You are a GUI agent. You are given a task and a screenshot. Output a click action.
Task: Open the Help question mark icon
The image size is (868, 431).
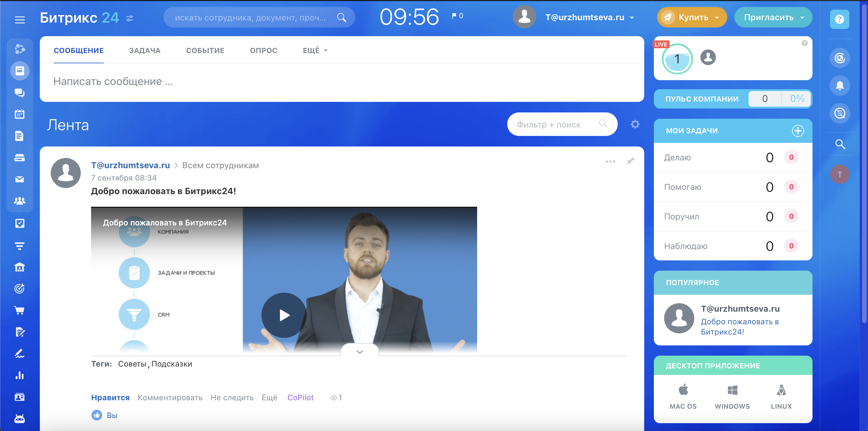(x=840, y=20)
